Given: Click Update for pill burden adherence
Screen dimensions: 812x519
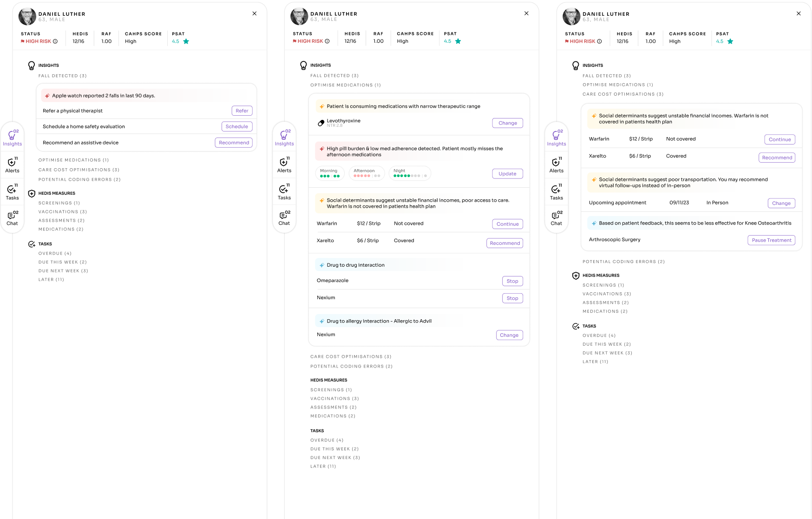Looking at the screenshot, I should tap(507, 174).
